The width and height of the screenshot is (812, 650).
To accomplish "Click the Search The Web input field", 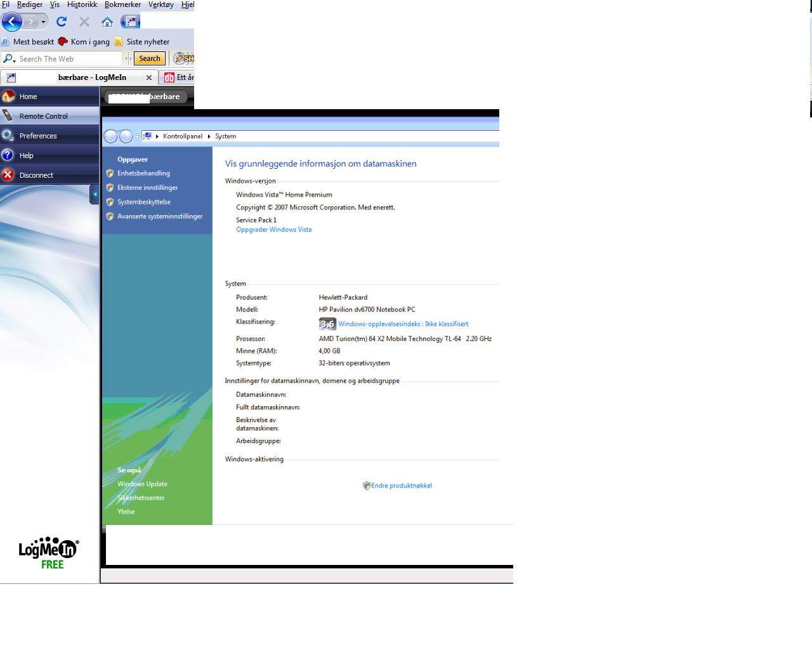I will 69,58.
